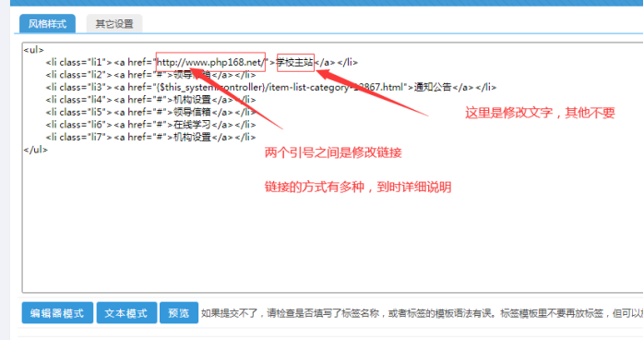Click the red note 两个引号之间是修改链接
This screenshot has width=644, height=340.
pos(333,152)
